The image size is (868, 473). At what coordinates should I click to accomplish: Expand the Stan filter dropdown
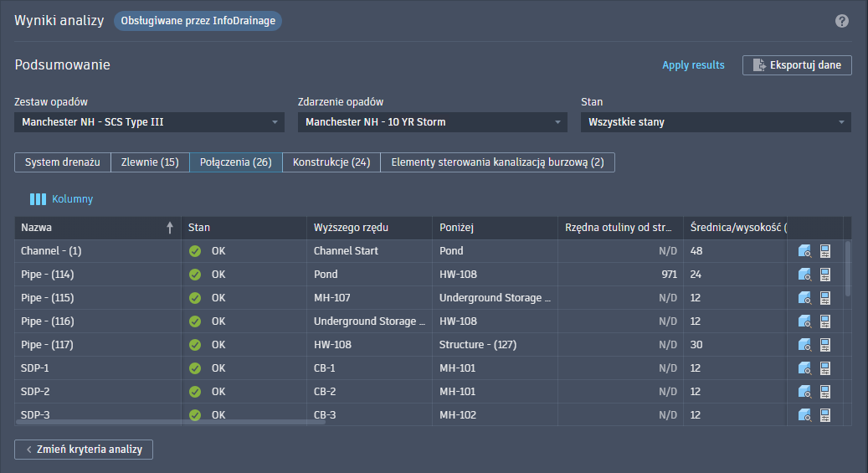click(716, 122)
